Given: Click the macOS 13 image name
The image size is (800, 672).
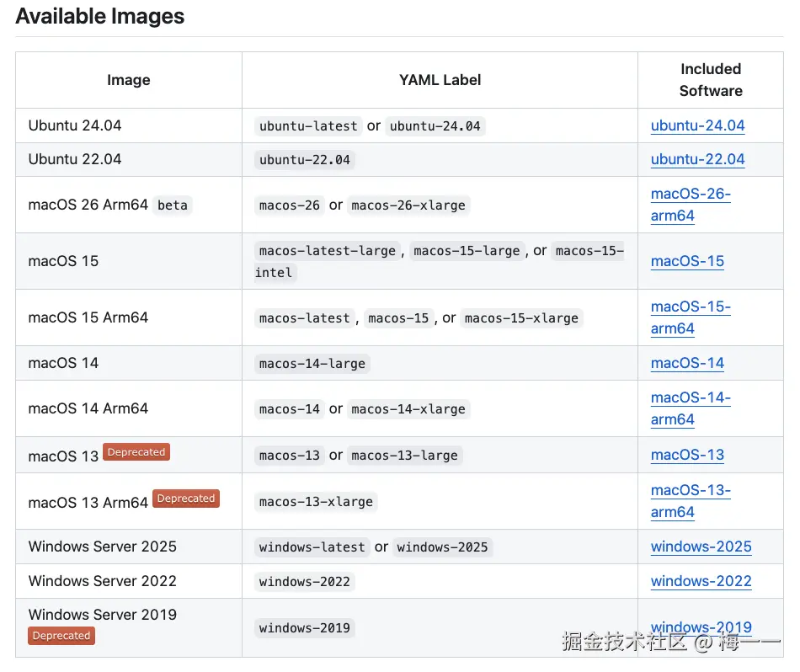Looking at the screenshot, I should point(63,456).
